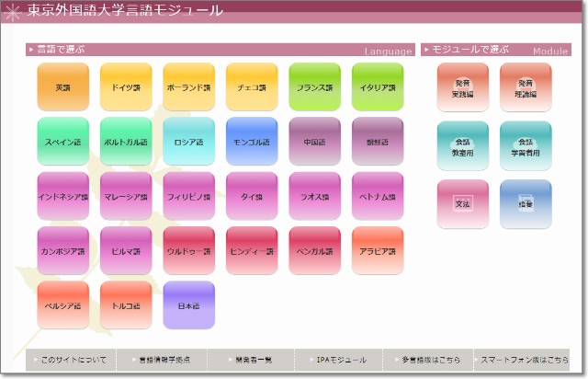This screenshot has height=379, width=588.
Task: Open 言語情報学拠点 footer link
Action: tap(161, 360)
